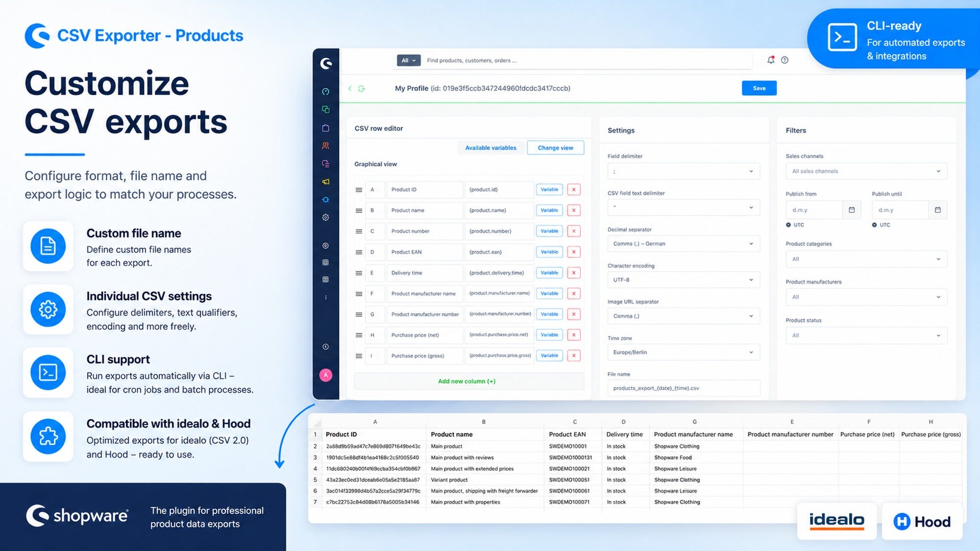Click the Variable button for Product EAN
The image size is (980, 551).
tap(549, 252)
